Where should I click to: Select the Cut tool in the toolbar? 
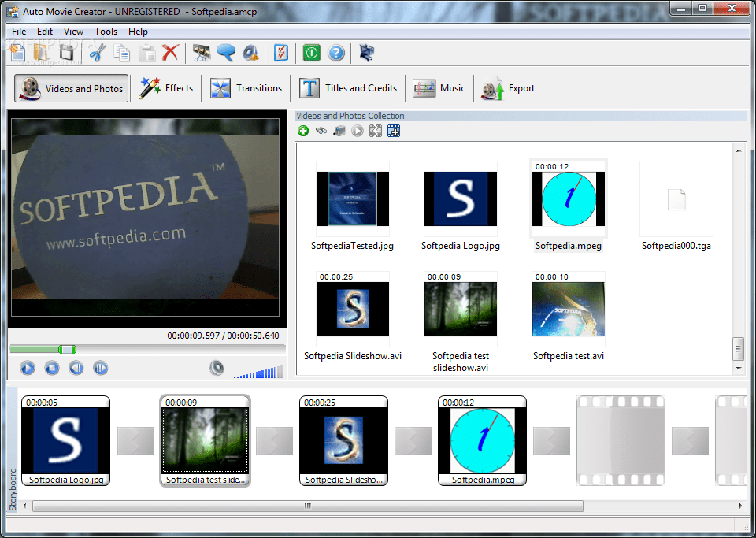pos(95,53)
